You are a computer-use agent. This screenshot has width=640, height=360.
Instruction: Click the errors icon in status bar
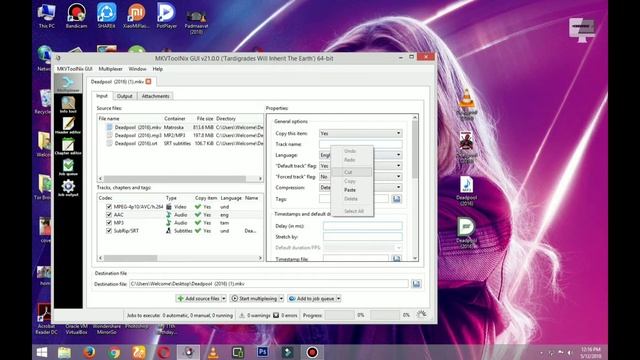[276, 315]
